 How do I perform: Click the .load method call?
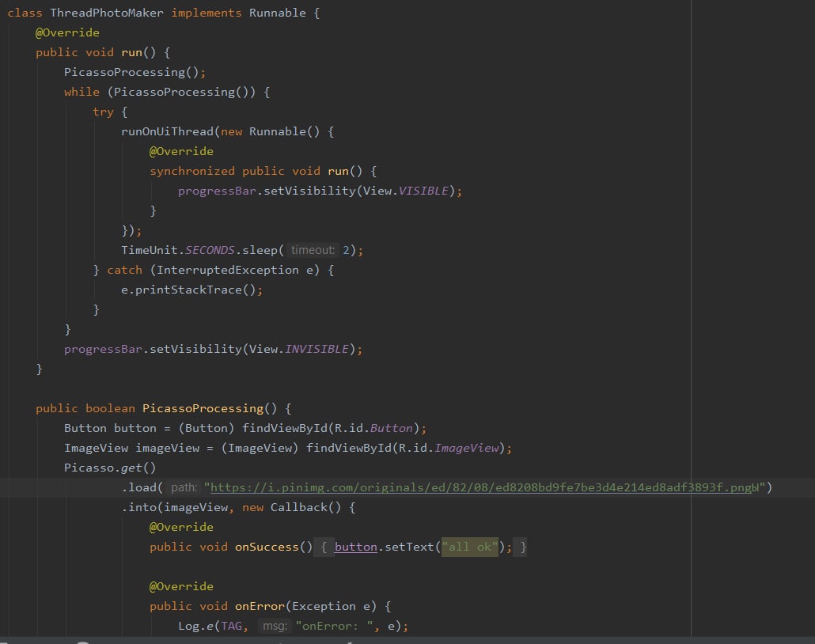[x=138, y=487]
